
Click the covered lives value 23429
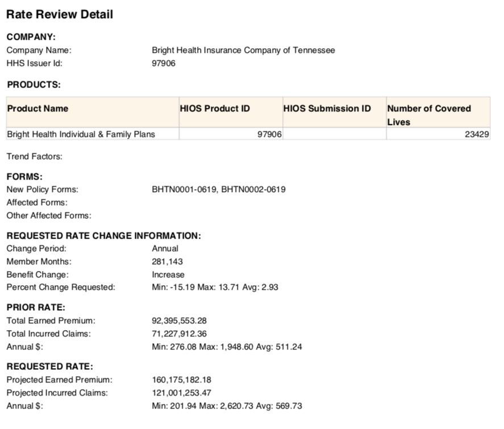477,134
